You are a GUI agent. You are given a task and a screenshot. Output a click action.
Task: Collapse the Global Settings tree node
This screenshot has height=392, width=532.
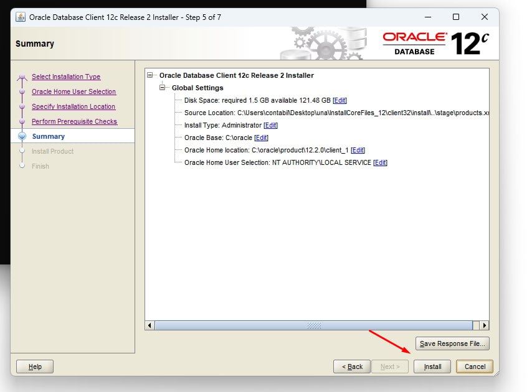[162, 87]
